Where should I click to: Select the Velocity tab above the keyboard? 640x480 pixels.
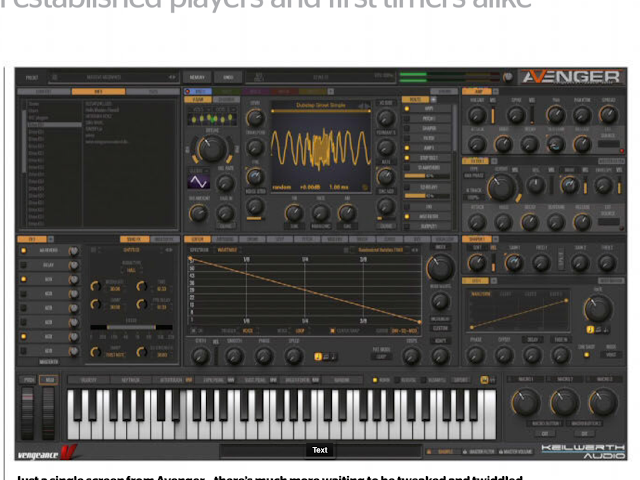[89, 380]
